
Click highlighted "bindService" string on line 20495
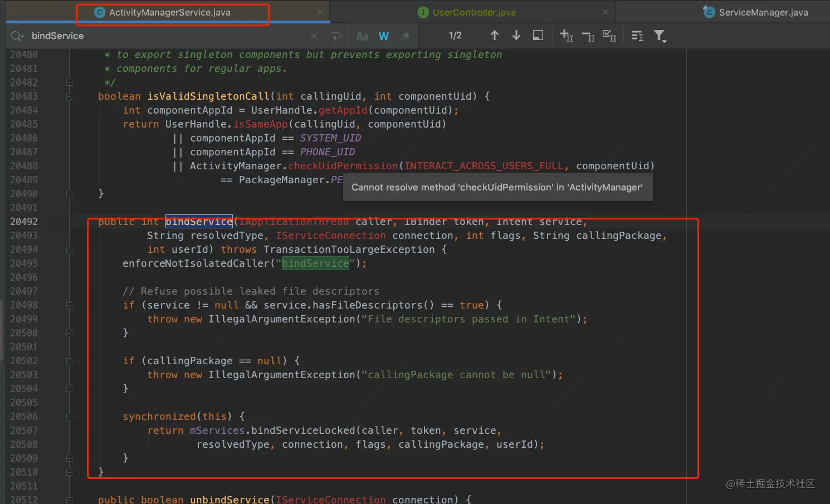pyautogui.click(x=315, y=263)
